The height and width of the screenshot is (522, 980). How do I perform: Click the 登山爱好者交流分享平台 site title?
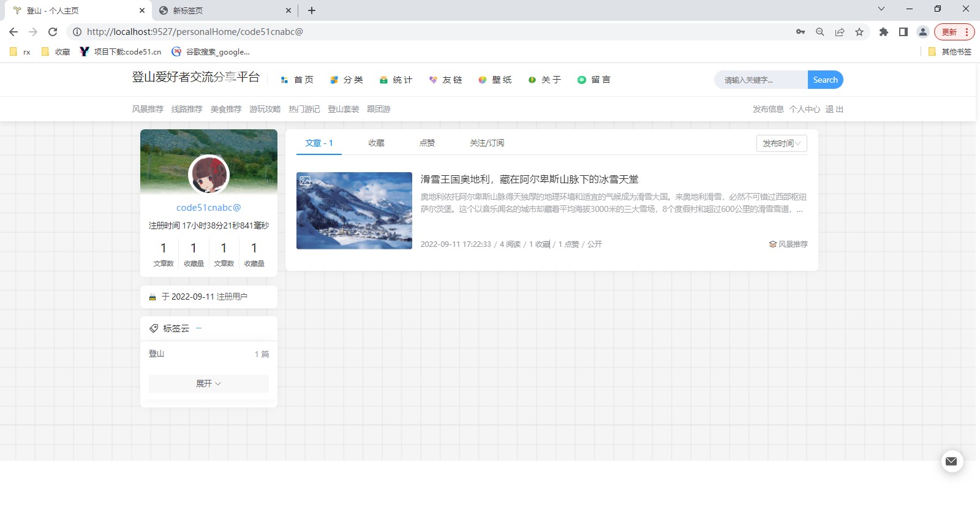(x=196, y=77)
